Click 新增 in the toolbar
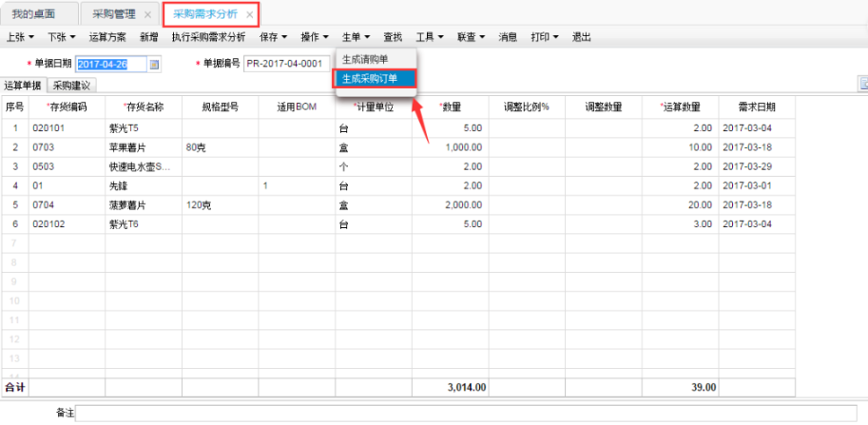 [149, 37]
